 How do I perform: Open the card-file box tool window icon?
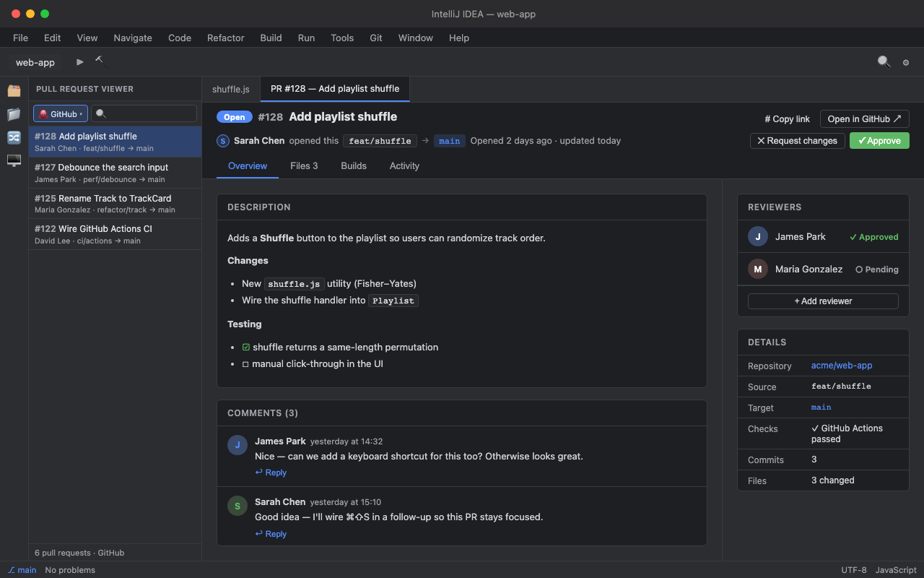(x=14, y=90)
